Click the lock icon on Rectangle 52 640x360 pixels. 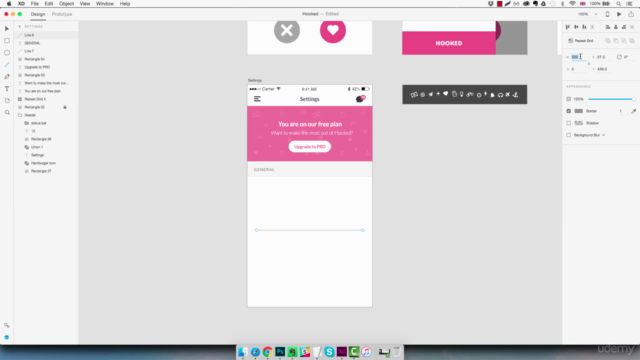click(x=65, y=107)
